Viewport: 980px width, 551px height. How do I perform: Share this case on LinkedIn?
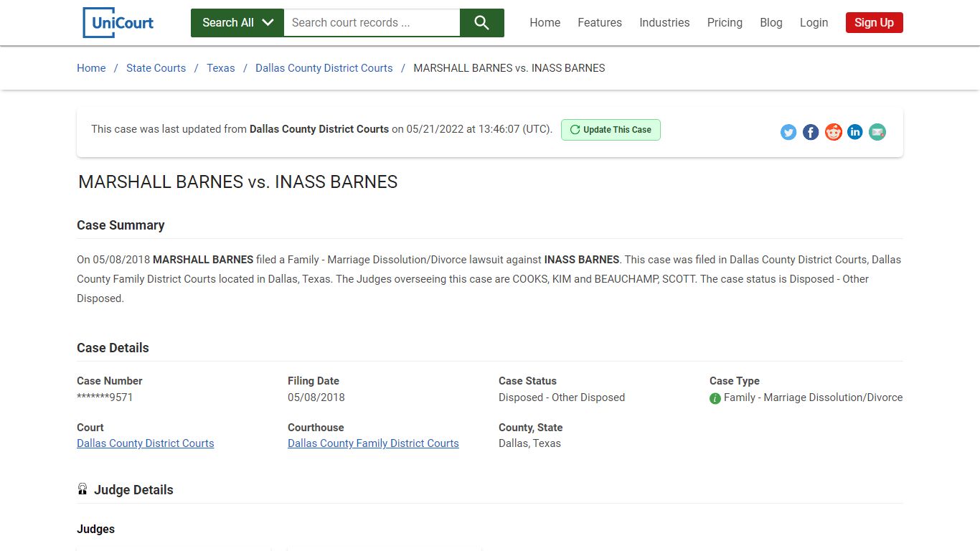click(x=855, y=132)
